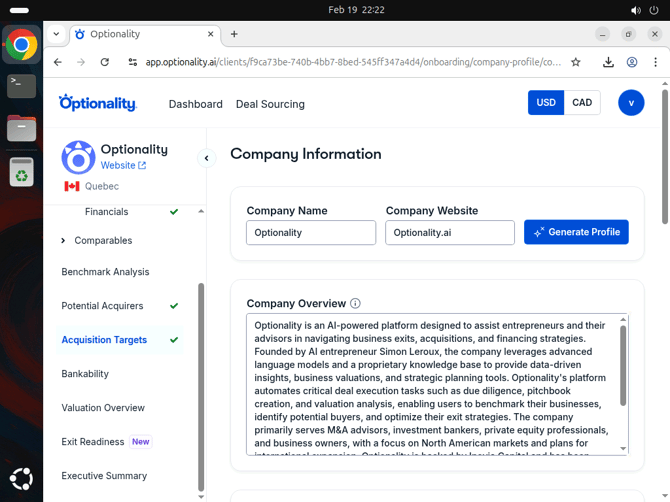Click the sidebar scroll-up arrow

tap(201, 211)
